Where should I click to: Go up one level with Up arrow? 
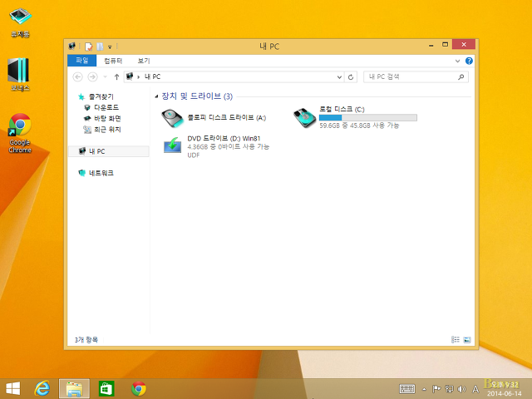coord(116,77)
